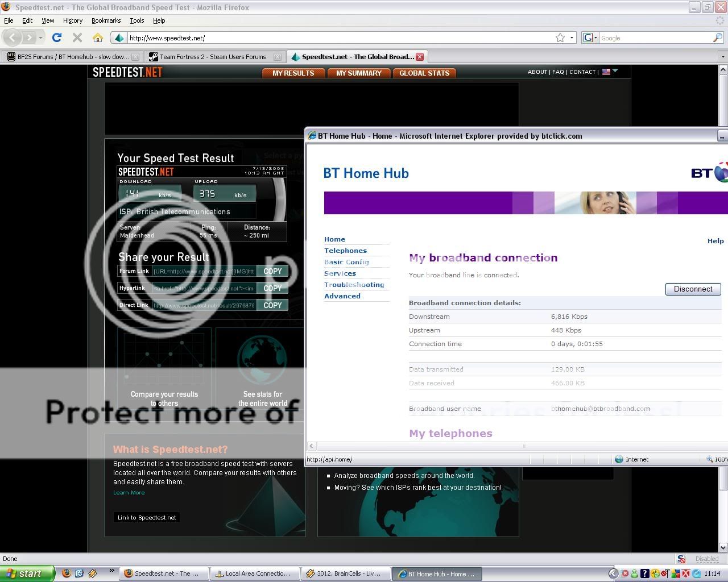This screenshot has width=728, height=582.
Task: Open the Edit menu
Action: [27, 20]
